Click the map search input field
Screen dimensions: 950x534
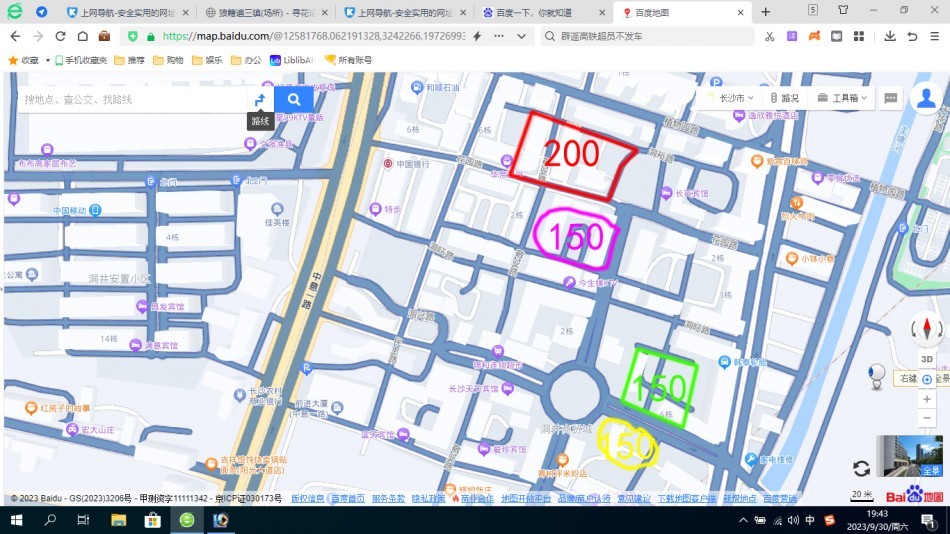[130, 99]
